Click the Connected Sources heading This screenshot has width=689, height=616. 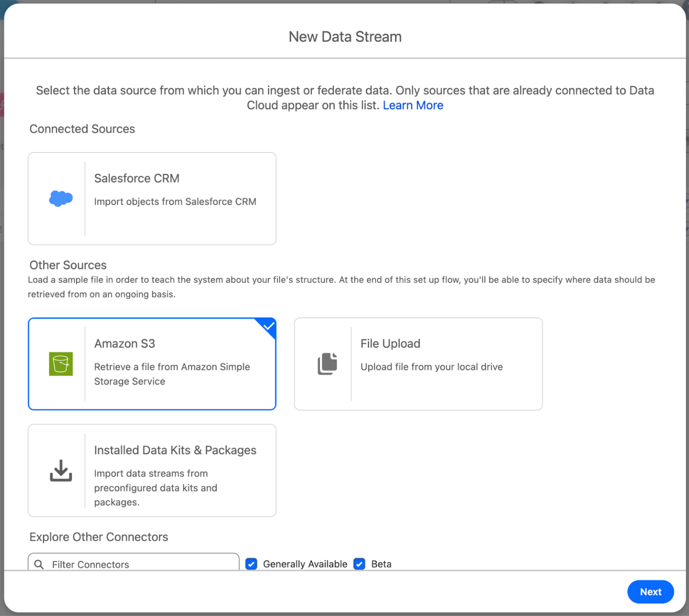tap(82, 129)
